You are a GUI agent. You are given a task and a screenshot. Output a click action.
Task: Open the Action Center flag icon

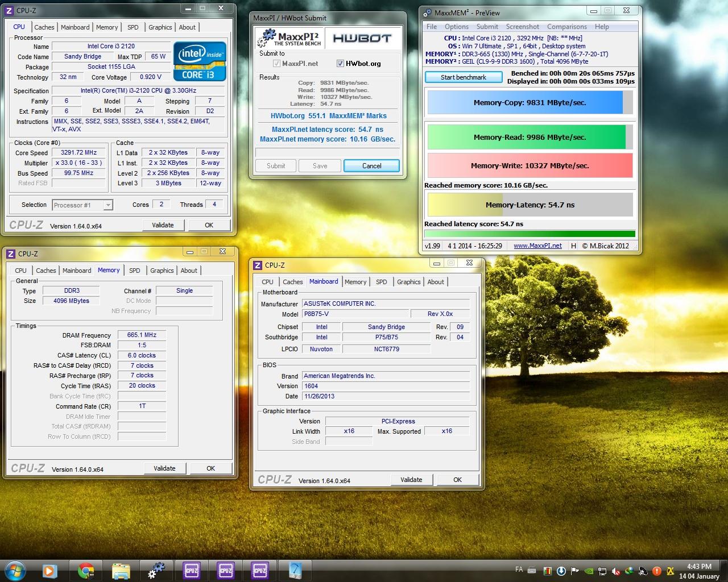(x=575, y=571)
